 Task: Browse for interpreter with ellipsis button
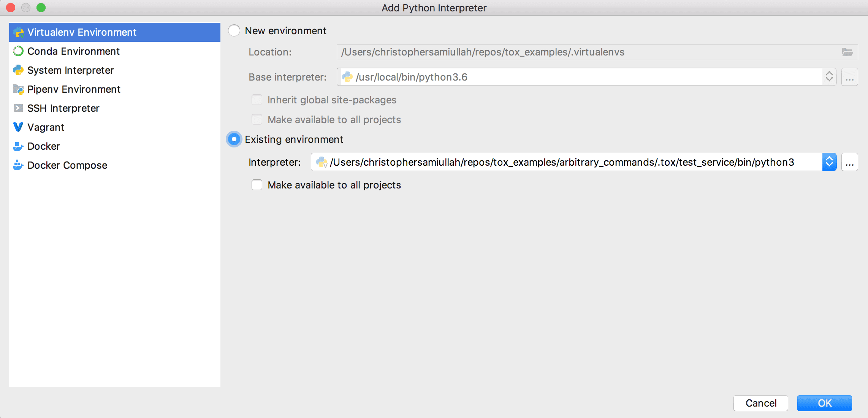coord(850,162)
